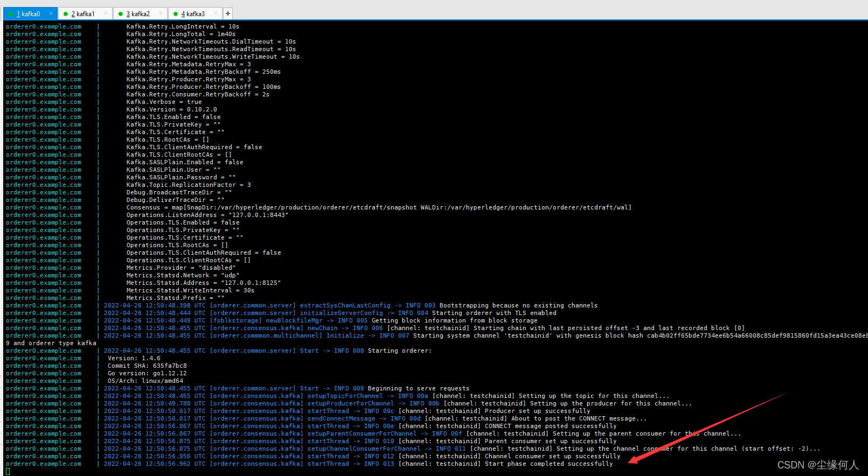Click the 'Kafka.SASLPlain.Password' line
The image size is (868, 476).
tap(181, 177)
